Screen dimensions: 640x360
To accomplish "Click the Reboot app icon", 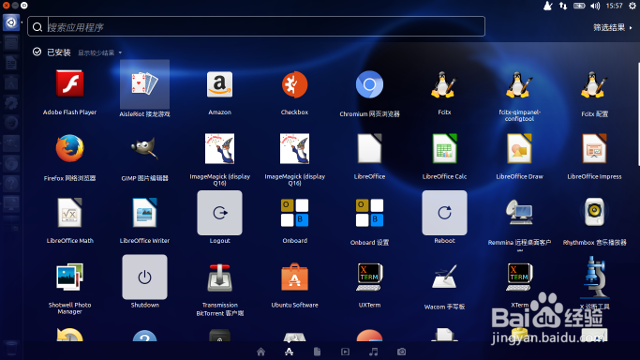I will 444,213.
